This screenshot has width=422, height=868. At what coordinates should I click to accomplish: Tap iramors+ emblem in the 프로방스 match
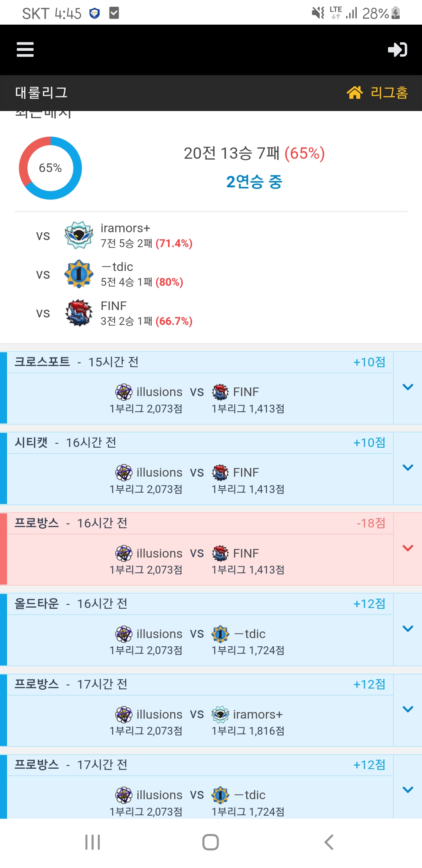point(220,714)
